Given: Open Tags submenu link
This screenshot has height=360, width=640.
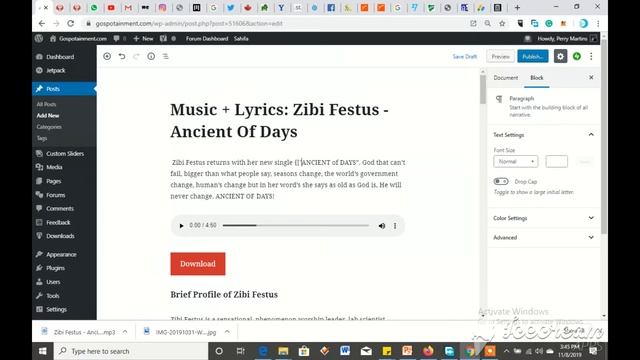Looking at the screenshot, I should 42,138.
